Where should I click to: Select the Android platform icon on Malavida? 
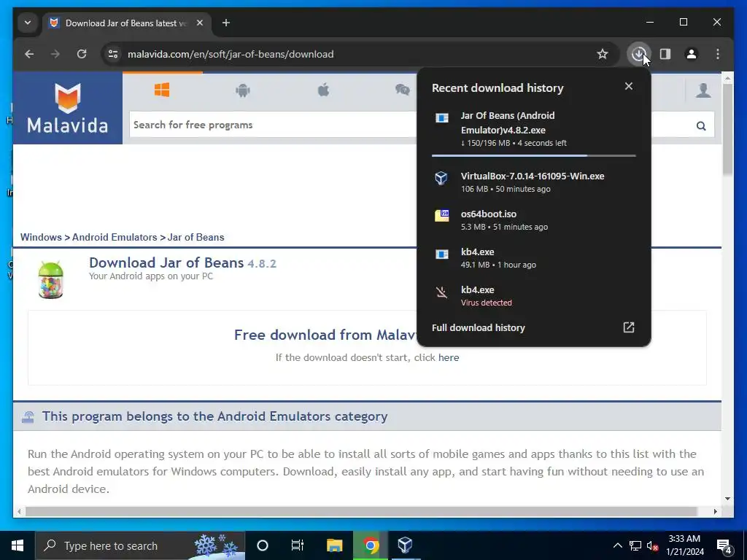(242, 90)
